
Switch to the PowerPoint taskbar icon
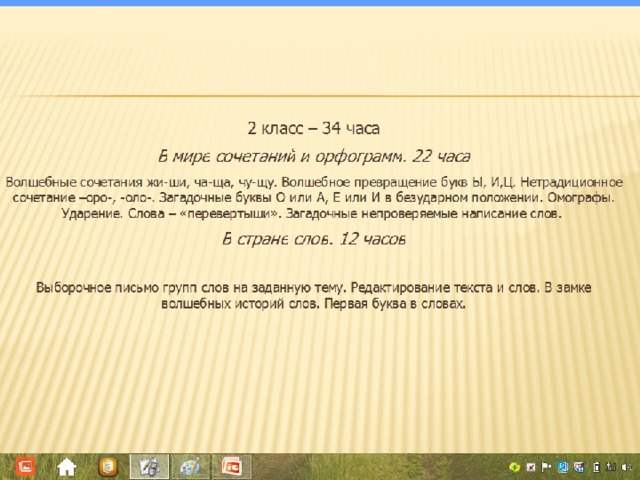(231, 467)
